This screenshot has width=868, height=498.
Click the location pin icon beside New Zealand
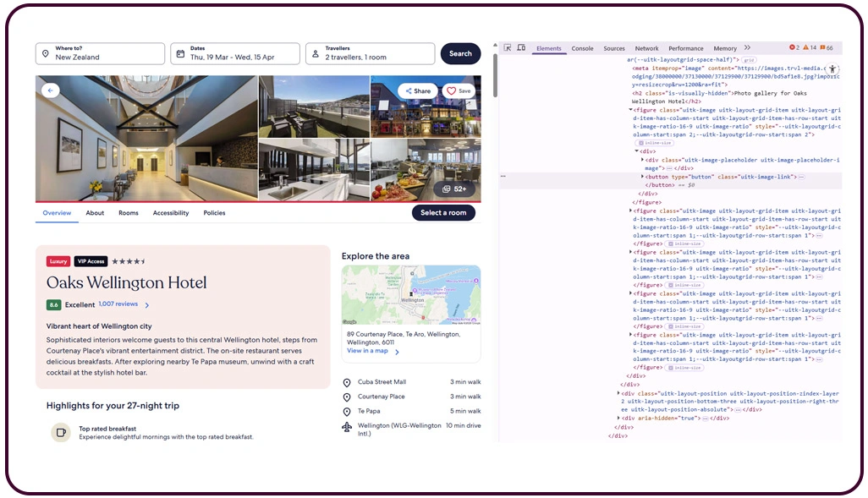46,53
